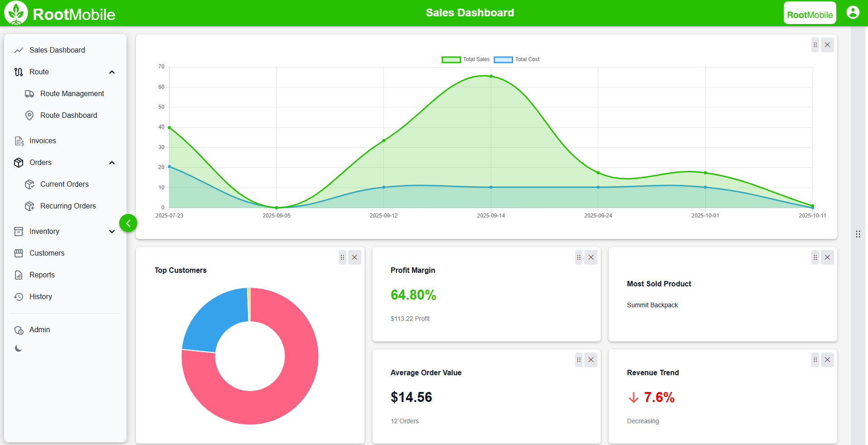Open the Reports bar chart icon
This screenshot has height=445, width=868.
coord(18,275)
